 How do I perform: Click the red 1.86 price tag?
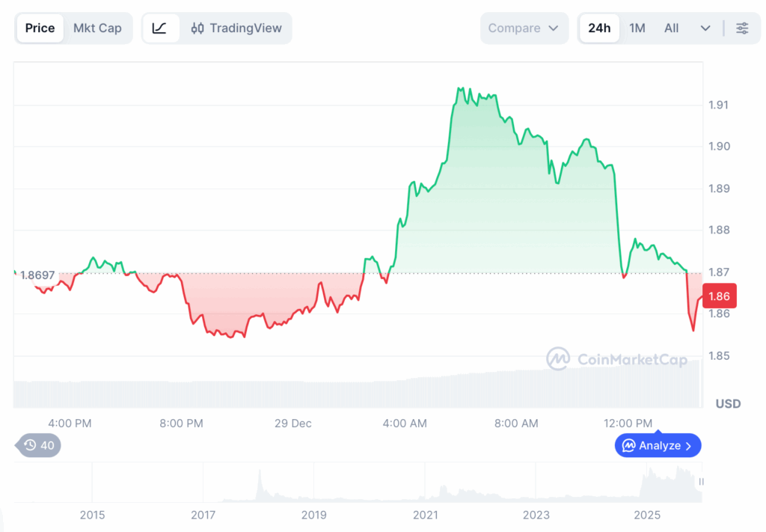(718, 296)
